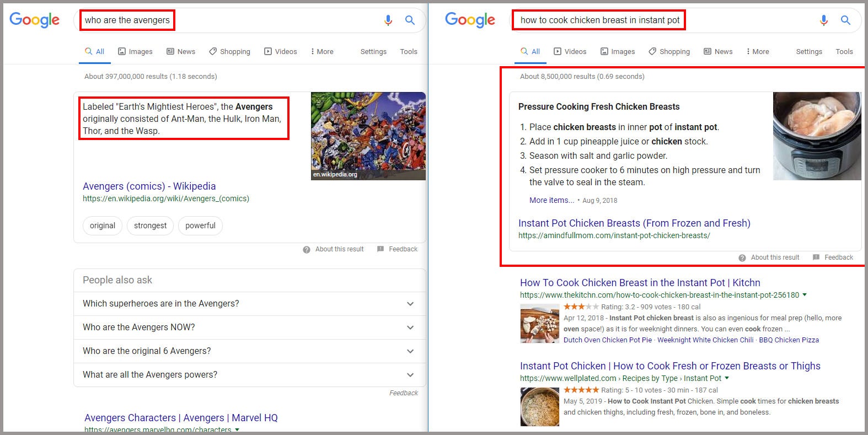Open Images tab in left window
This screenshot has width=868, height=435.
[135, 51]
